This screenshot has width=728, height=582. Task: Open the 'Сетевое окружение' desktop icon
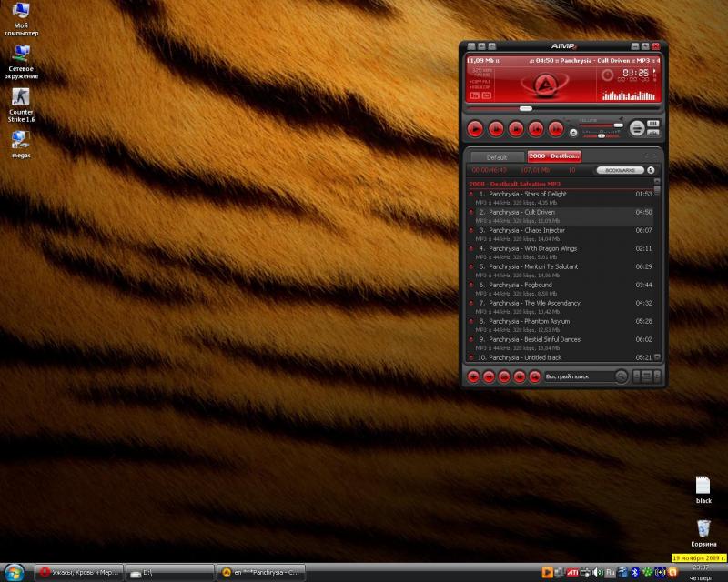(x=21, y=62)
